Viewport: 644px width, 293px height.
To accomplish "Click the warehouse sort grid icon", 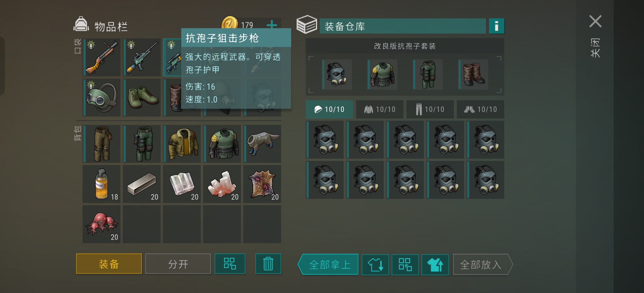I will [405, 264].
